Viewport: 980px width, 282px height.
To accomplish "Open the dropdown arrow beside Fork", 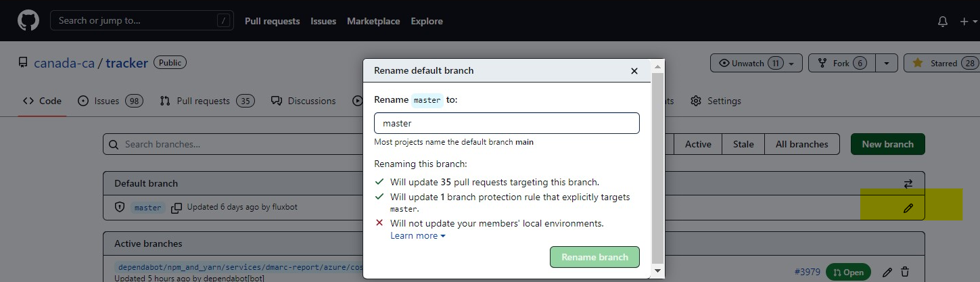I will [x=887, y=63].
